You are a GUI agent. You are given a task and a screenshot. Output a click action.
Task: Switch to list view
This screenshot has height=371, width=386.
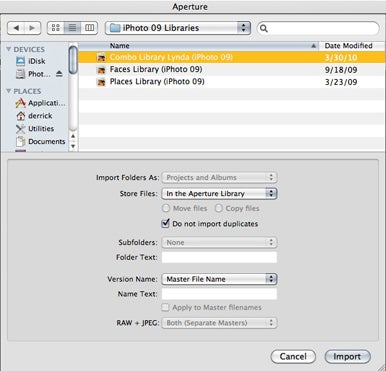(x=72, y=28)
